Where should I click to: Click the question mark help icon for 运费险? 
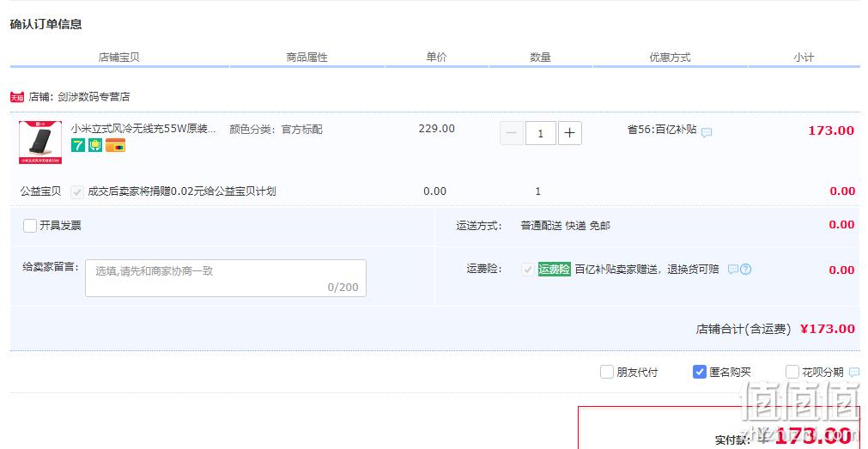tap(746, 270)
